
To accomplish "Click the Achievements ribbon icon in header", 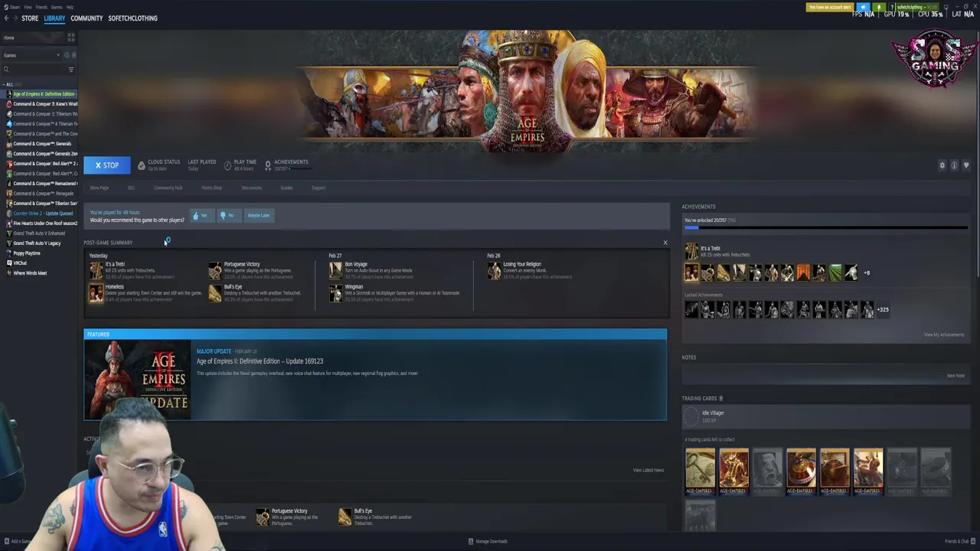I will 268,165.
